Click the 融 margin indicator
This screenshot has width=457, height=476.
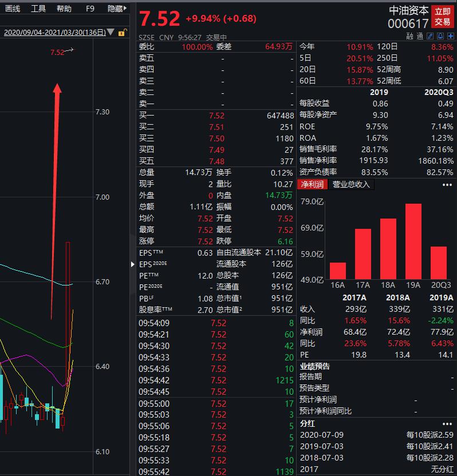pyautogui.click(x=409, y=37)
